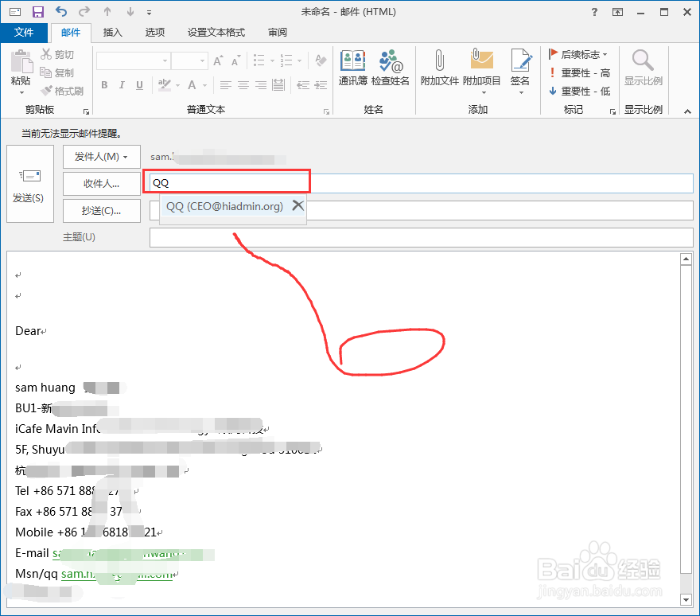Switch to the 插入 tab
The width and height of the screenshot is (700, 616).
(x=112, y=32)
